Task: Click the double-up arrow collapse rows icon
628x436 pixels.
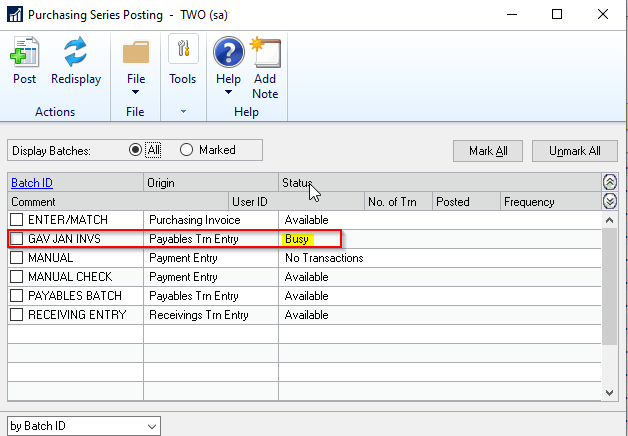Action: (610, 182)
